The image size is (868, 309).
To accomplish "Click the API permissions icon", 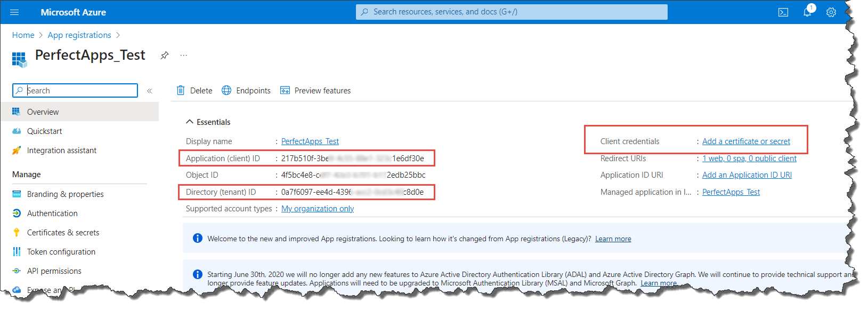I will [x=17, y=271].
